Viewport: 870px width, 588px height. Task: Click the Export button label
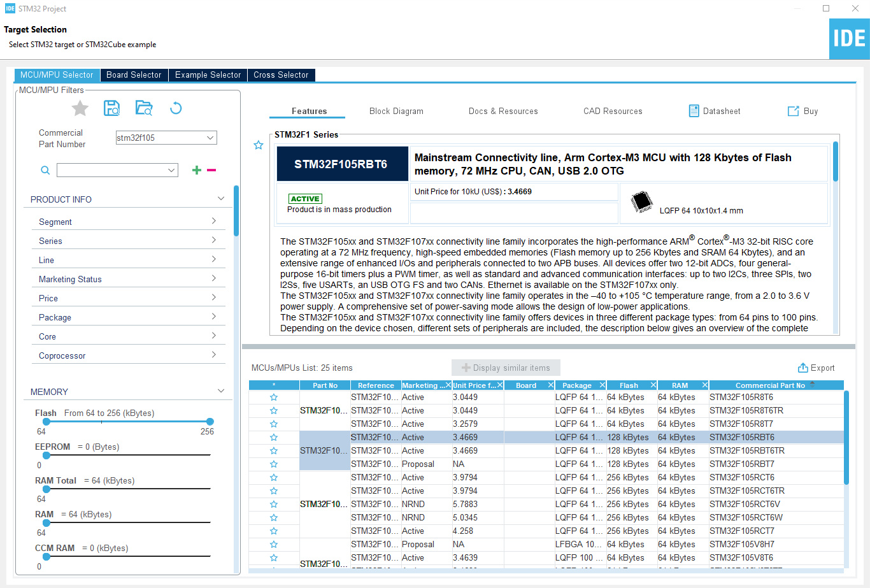(822, 368)
